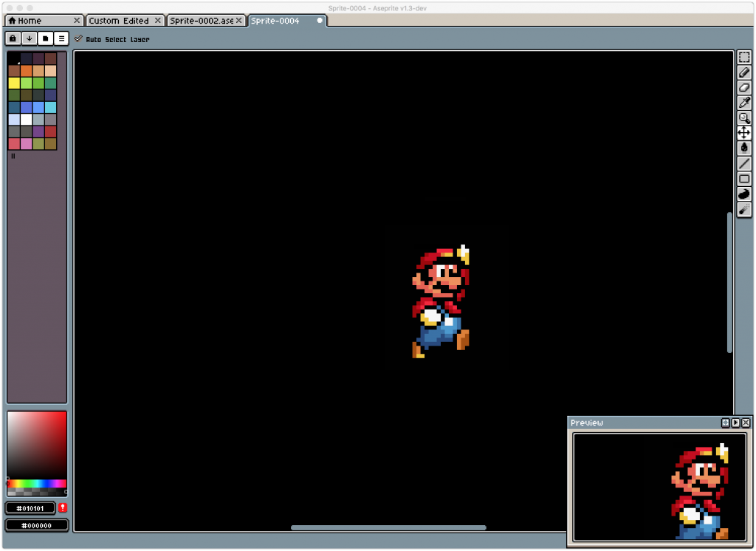Select the Rectangle shape tool

coord(744,179)
